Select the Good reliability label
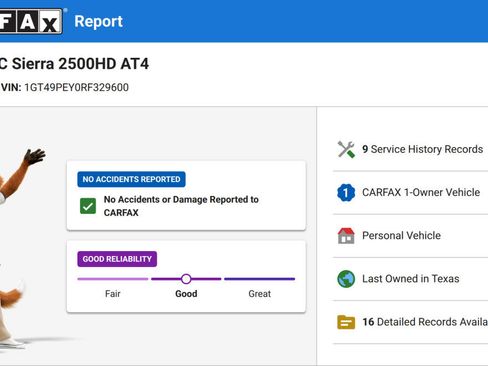The height and width of the screenshot is (366, 488). (186, 294)
